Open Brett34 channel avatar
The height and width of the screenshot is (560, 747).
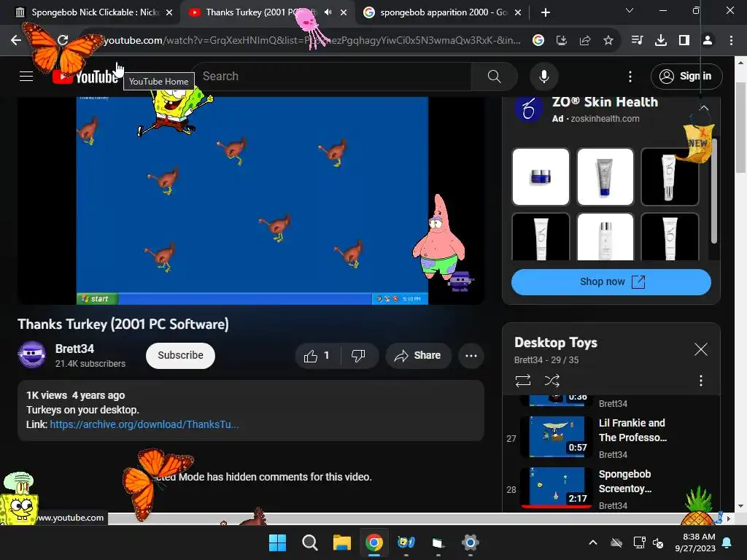tap(32, 355)
